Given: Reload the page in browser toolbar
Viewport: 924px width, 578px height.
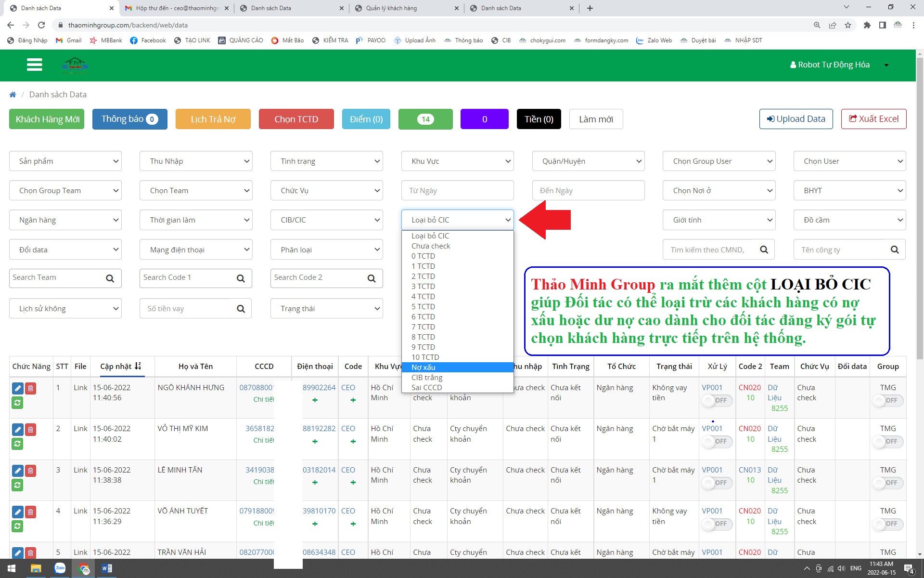Looking at the screenshot, I should click(41, 25).
